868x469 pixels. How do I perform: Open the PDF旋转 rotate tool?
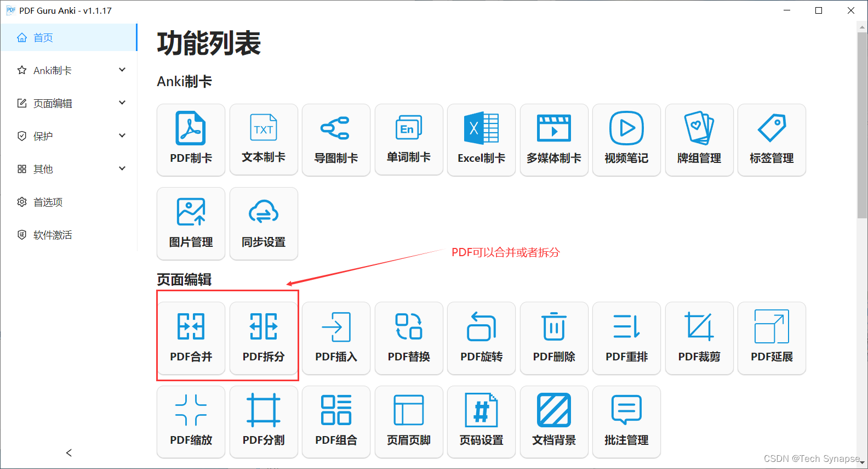[x=481, y=338]
